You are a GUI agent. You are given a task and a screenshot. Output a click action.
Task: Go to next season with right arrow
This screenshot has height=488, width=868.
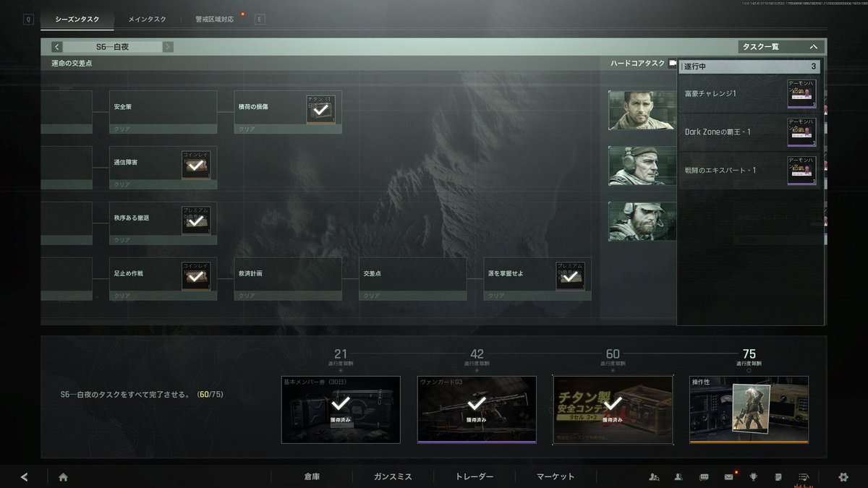point(168,47)
